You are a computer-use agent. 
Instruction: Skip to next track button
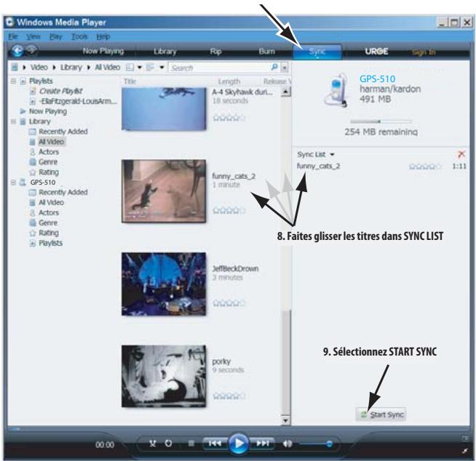click(262, 442)
